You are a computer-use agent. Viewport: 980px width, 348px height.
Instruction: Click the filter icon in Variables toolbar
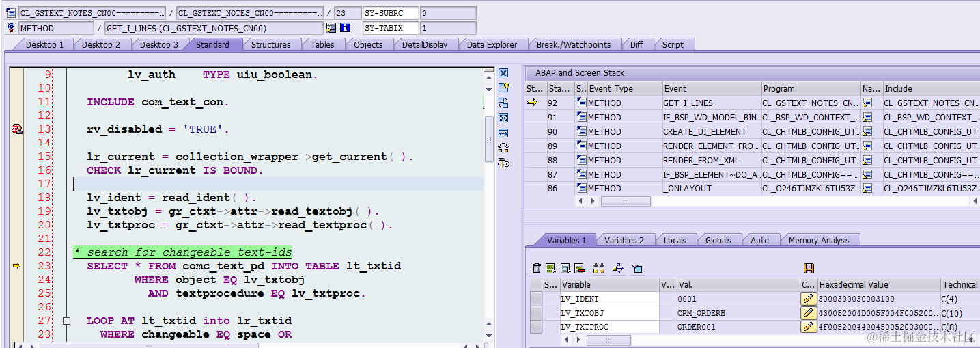pyautogui.click(x=636, y=268)
